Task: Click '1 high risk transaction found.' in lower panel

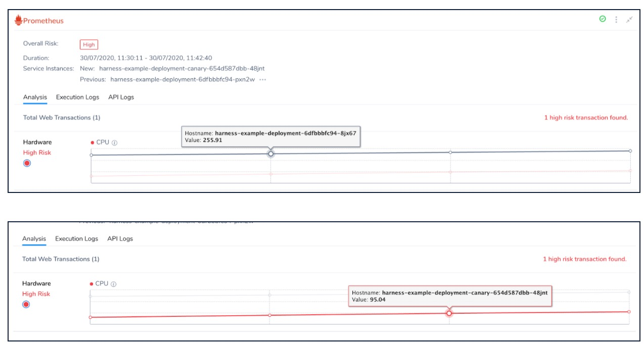Action: pos(585,259)
